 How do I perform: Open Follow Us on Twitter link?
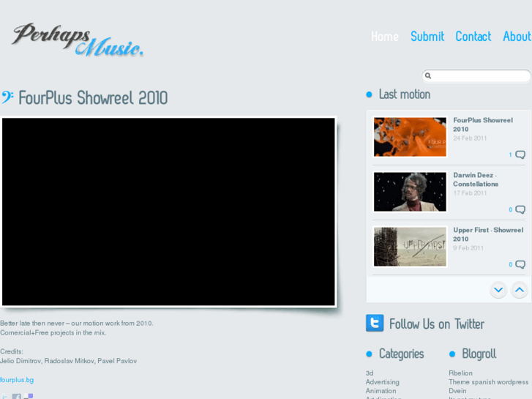[437, 324]
